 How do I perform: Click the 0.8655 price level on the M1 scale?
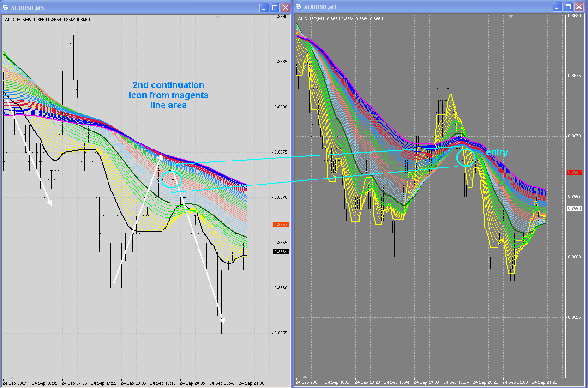click(575, 317)
